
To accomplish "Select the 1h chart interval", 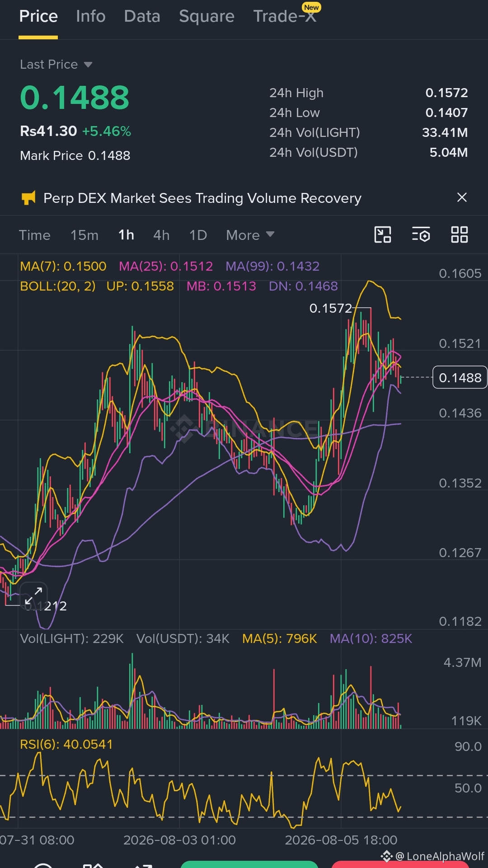I will click(x=126, y=235).
